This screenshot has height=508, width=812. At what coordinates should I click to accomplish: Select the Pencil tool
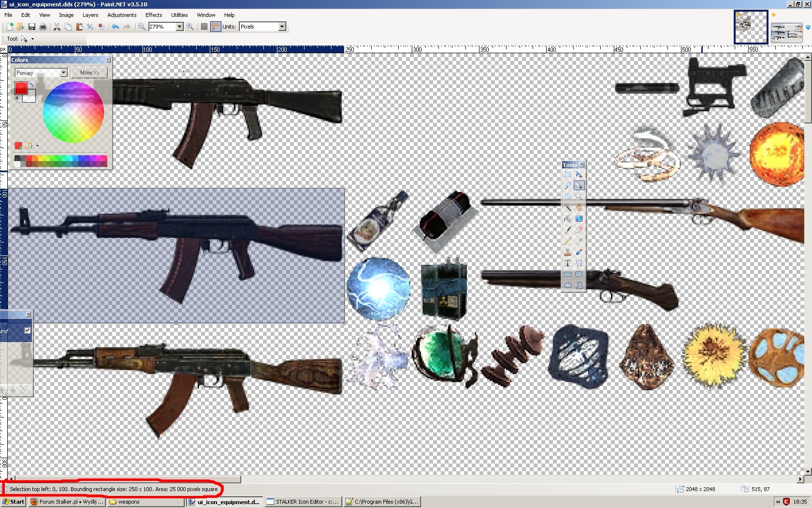pyautogui.click(x=568, y=241)
